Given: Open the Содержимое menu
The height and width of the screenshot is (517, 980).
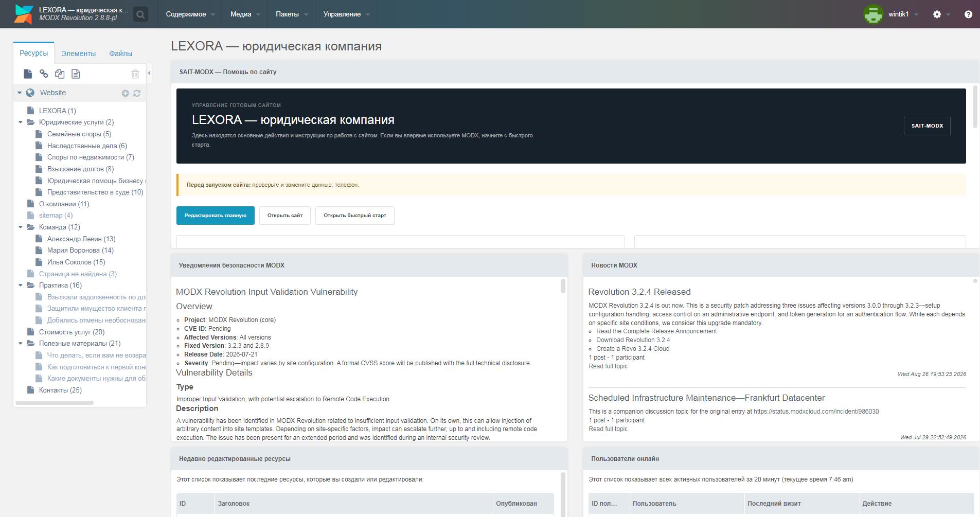Looking at the screenshot, I should [190, 14].
